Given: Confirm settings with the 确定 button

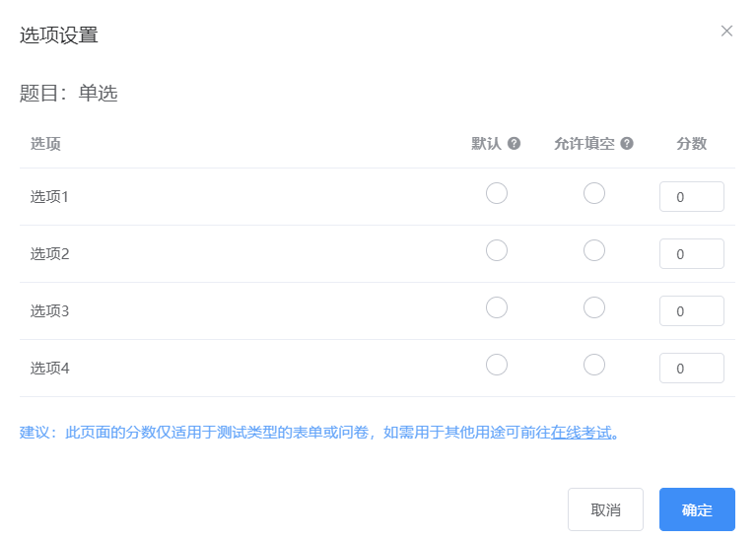Looking at the screenshot, I should tap(697, 509).
